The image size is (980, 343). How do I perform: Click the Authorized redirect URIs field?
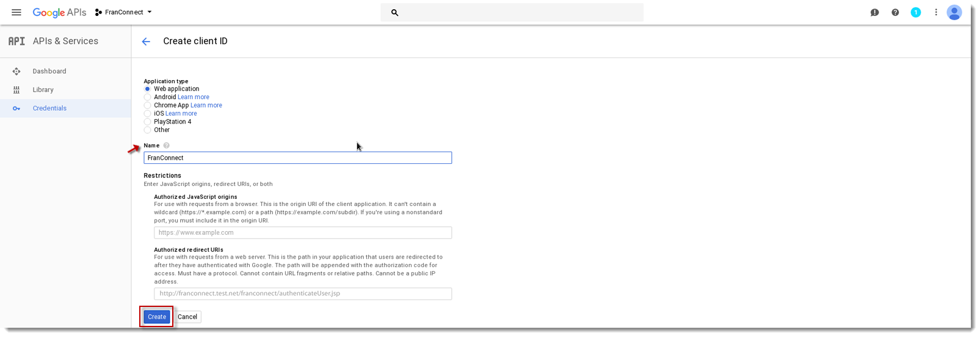pos(303,293)
